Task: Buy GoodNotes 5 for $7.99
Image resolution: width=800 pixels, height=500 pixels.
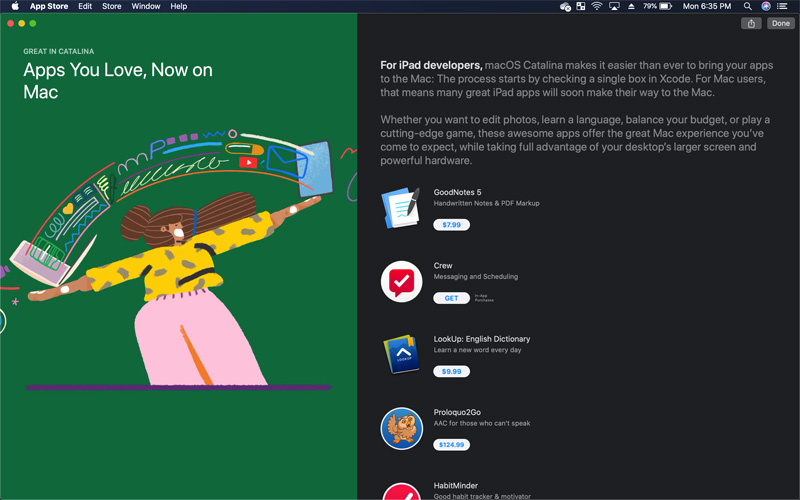Action: coord(451,225)
